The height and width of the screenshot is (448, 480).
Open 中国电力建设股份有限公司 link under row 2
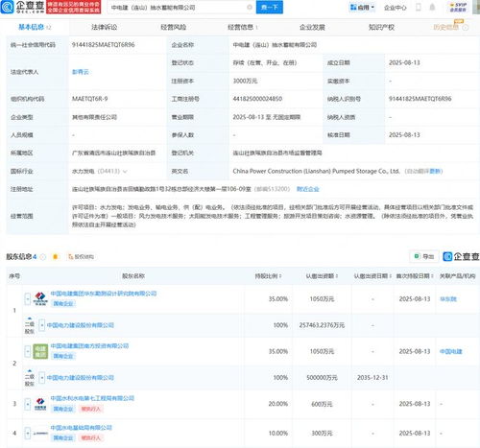click(x=81, y=378)
